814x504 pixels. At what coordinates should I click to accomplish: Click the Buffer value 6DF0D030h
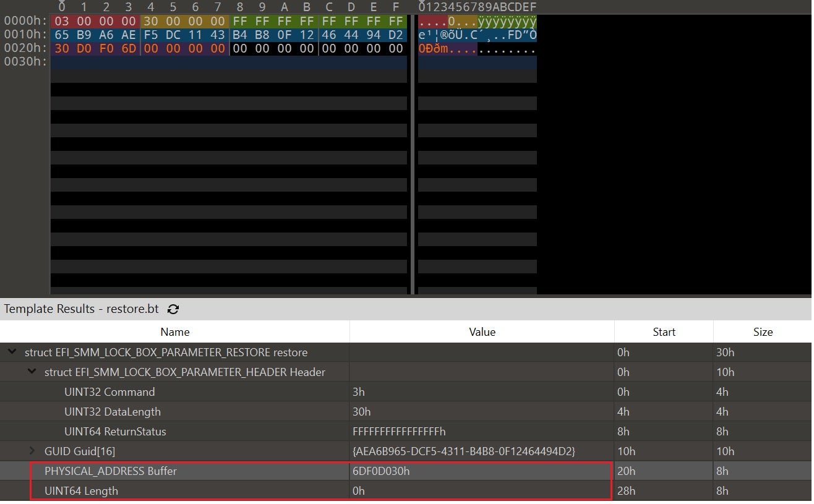(x=381, y=471)
